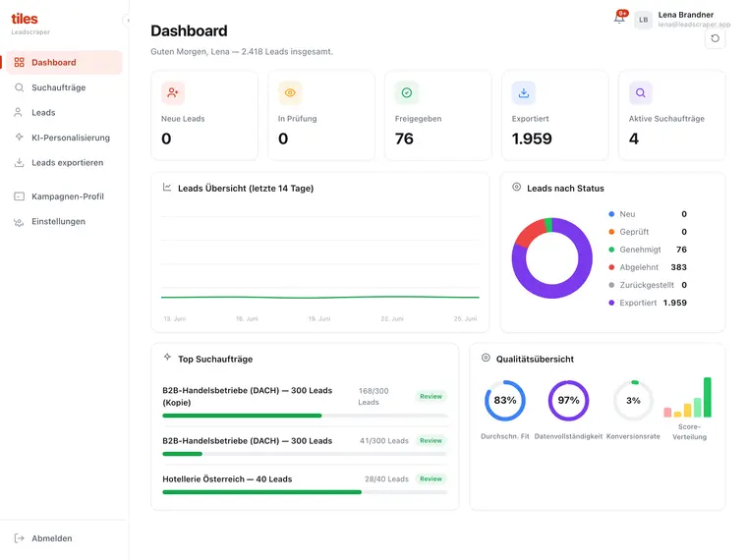The width and height of the screenshot is (747, 560).
Task: Click the Abmelden logout arrow icon
Action: pyautogui.click(x=19, y=538)
